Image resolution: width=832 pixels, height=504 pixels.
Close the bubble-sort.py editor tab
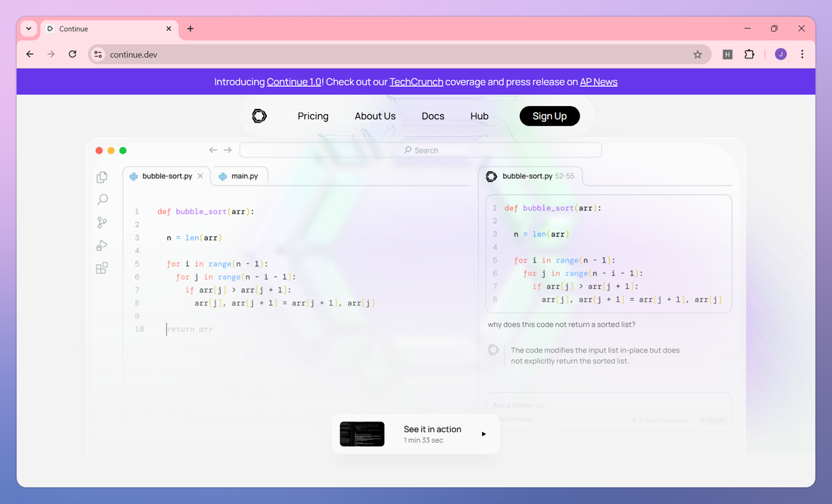point(200,176)
